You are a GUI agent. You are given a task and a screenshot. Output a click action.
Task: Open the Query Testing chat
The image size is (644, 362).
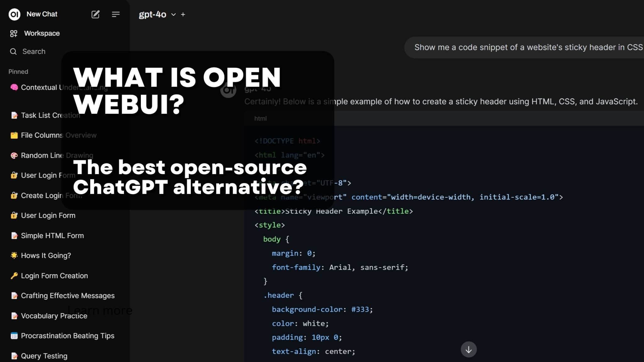coord(44,356)
